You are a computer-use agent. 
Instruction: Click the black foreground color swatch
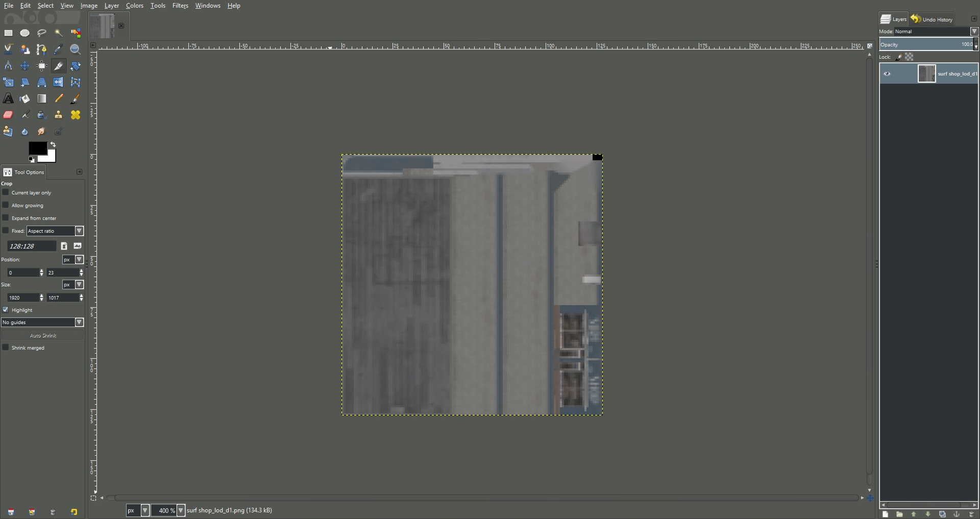pyautogui.click(x=37, y=148)
